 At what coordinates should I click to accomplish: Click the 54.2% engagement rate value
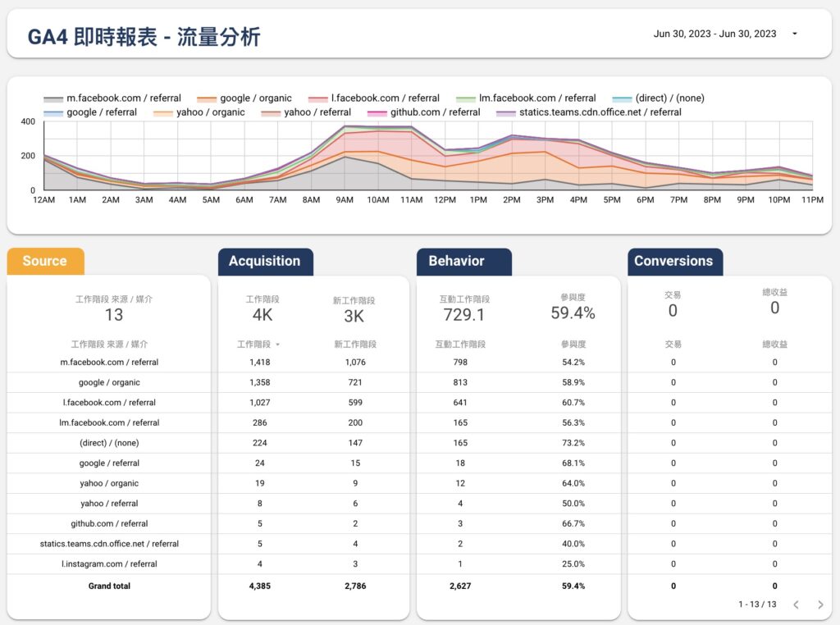click(x=573, y=362)
